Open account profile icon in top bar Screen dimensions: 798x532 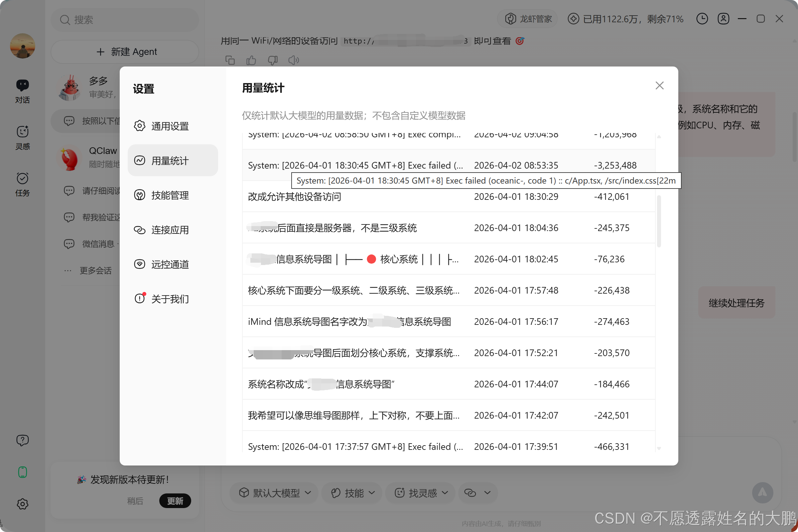(724, 19)
